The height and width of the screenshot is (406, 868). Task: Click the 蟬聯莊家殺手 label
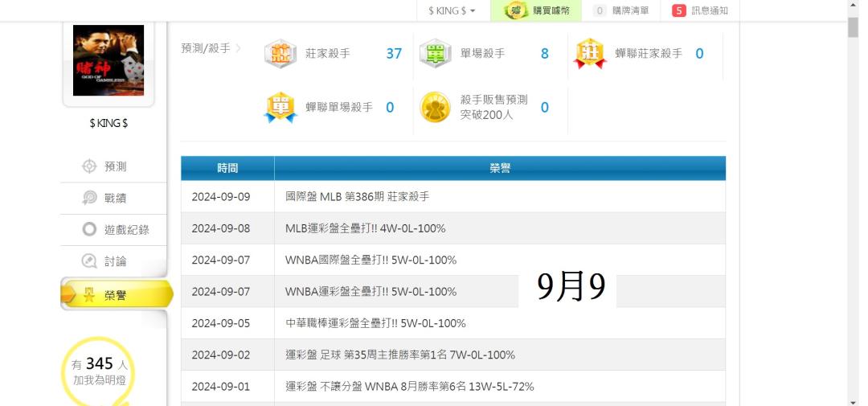649,54
